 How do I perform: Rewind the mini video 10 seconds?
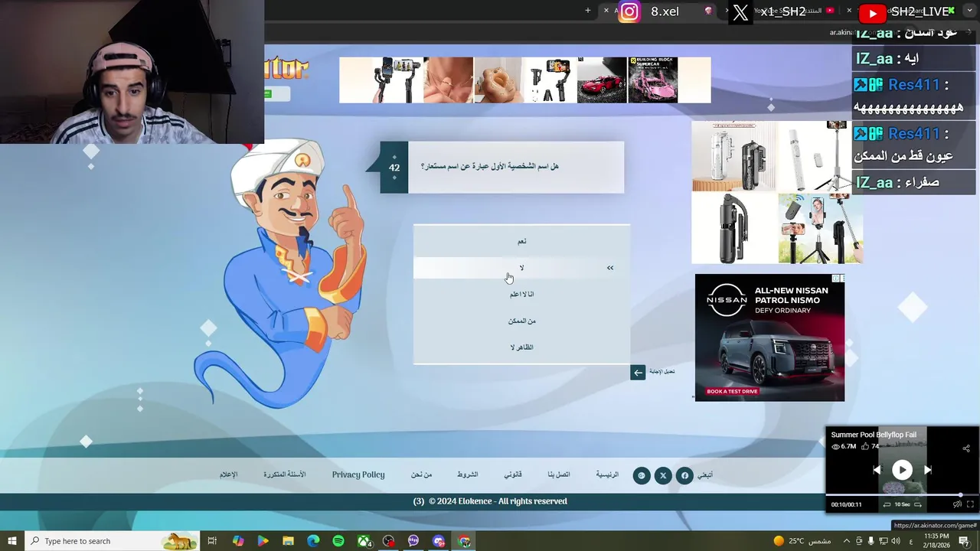click(x=887, y=504)
